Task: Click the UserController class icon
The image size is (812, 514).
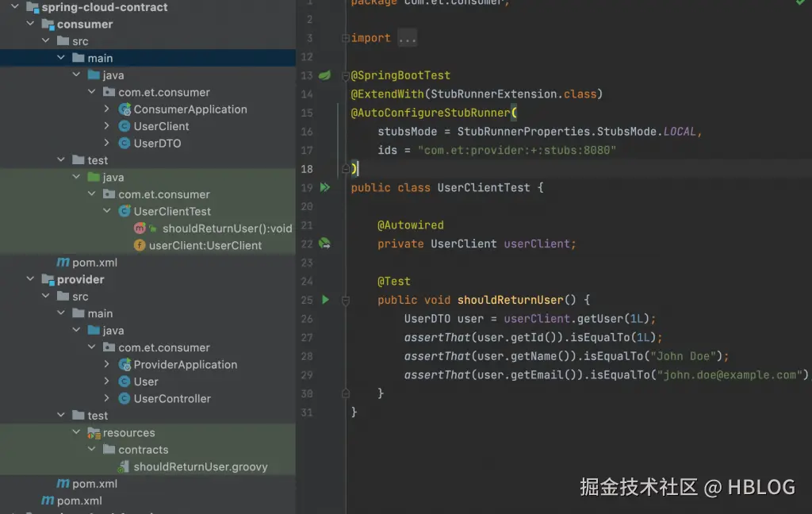Action: pos(124,399)
